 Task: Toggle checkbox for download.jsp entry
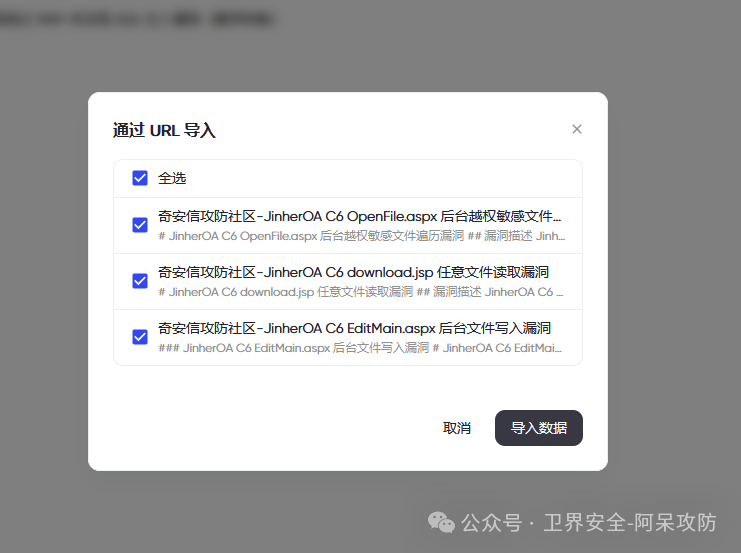(140, 281)
